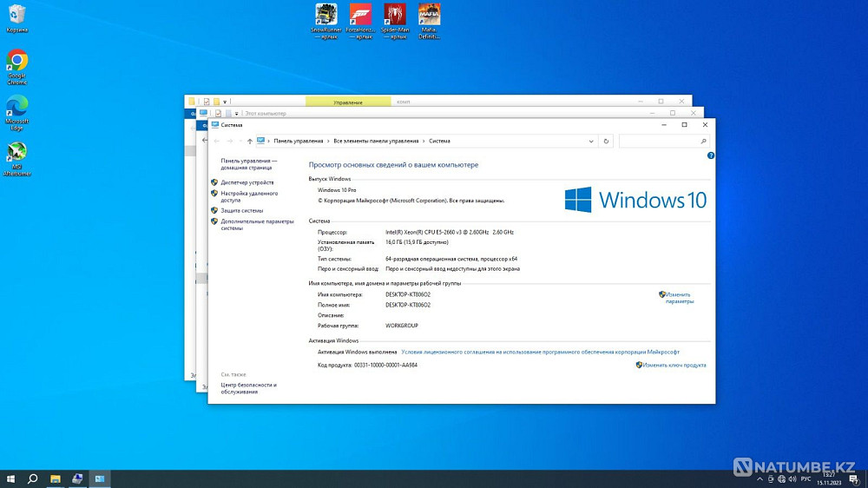Select the Mafia Definitive shortcut icon

click(x=429, y=22)
